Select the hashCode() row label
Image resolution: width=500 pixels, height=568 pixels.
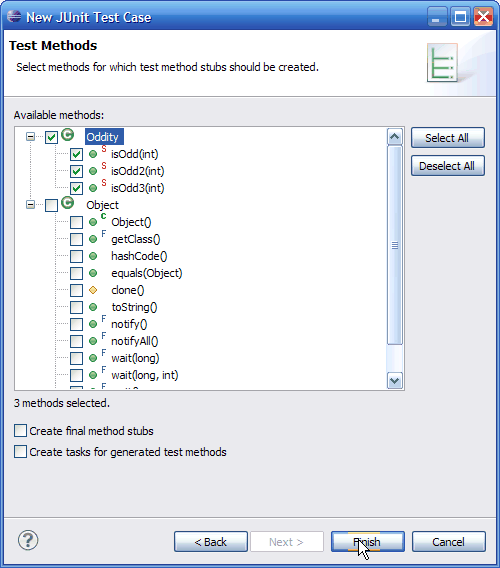click(x=139, y=256)
